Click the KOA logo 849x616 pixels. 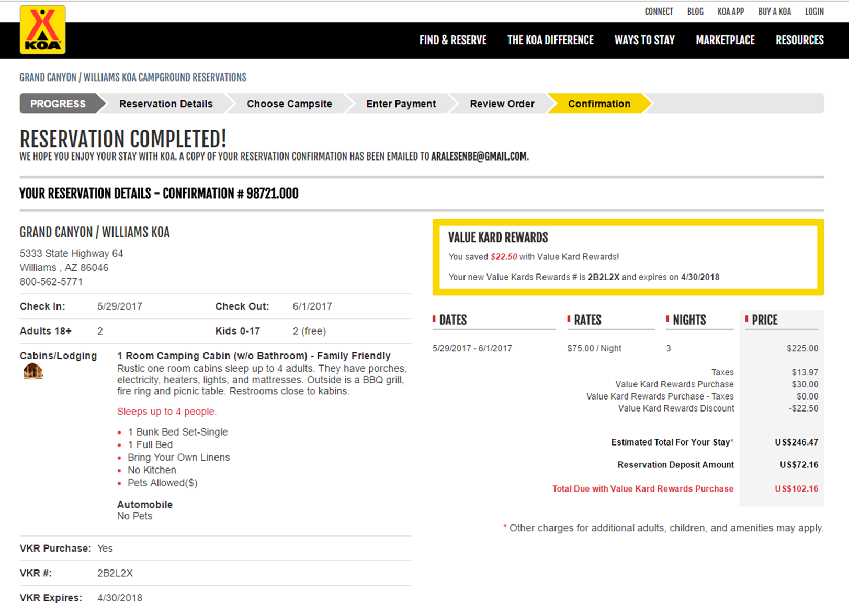[42, 30]
